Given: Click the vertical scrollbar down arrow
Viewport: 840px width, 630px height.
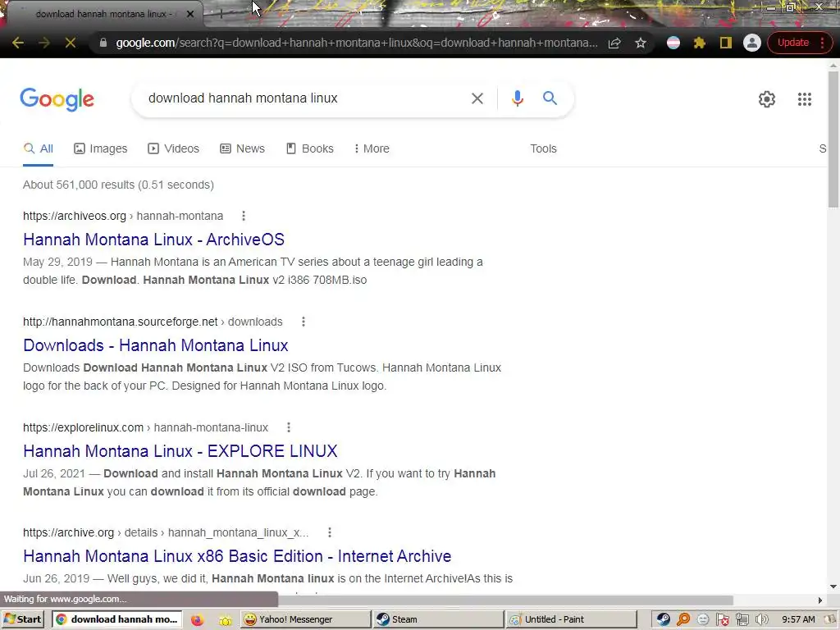Looking at the screenshot, I should pyautogui.click(x=833, y=587).
